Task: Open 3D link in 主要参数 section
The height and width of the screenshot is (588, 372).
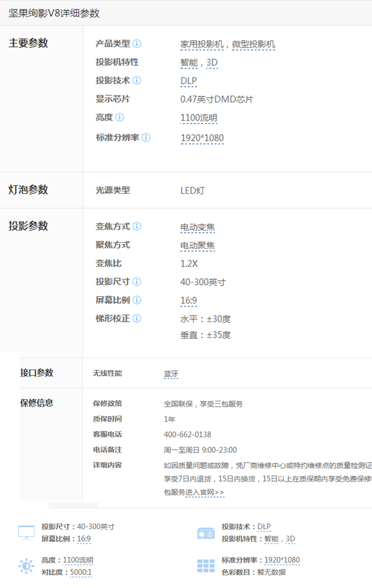Action: [212, 63]
